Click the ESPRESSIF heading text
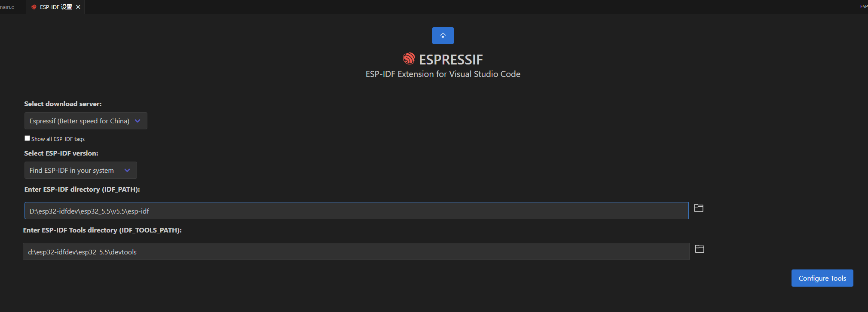Image resolution: width=868 pixels, height=312 pixels. (451, 59)
